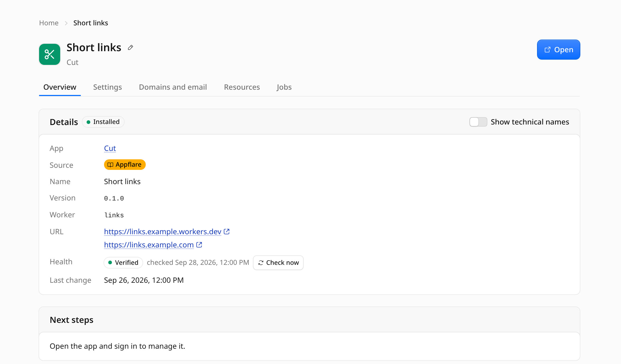This screenshot has height=364, width=621.
Task: Click the pencil edit icon beside Short links
Action: [x=130, y=47]
